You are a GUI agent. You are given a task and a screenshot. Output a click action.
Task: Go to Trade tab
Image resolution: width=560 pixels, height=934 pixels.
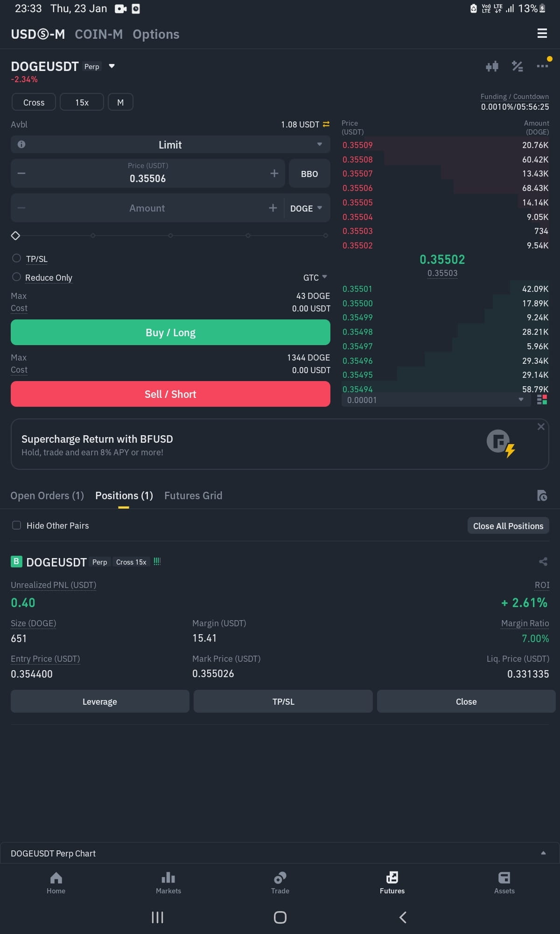[280, 883]
